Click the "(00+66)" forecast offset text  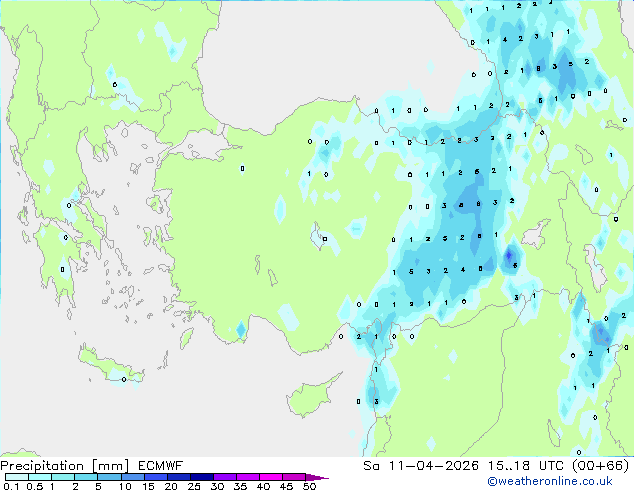(600, 466)
